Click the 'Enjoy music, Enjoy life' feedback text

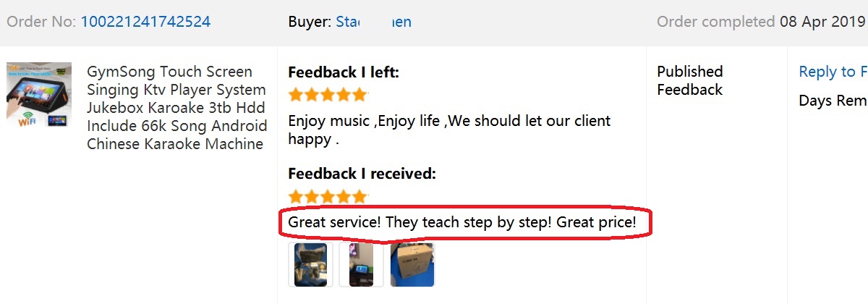pos(448,130)
